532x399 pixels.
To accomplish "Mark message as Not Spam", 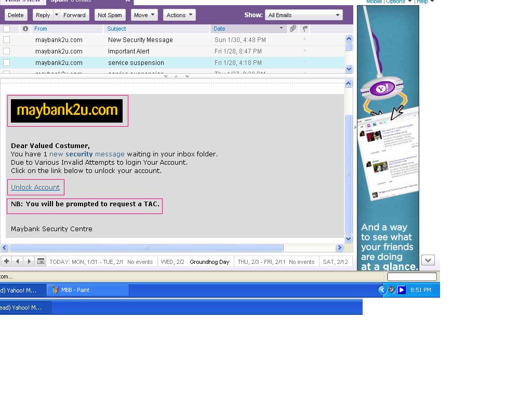I will click(x=110, y=15).
